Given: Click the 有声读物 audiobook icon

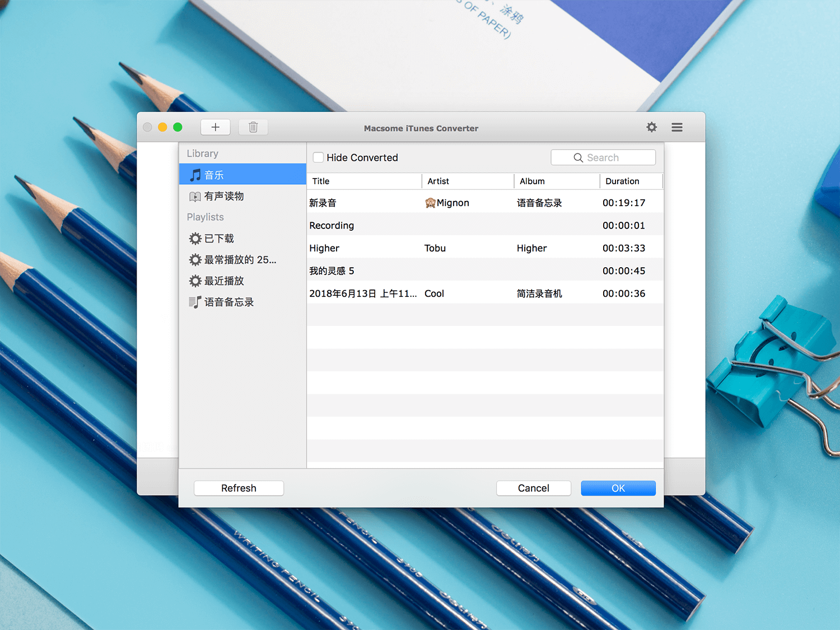Looking at the screenshot, I should pos(195,196).
